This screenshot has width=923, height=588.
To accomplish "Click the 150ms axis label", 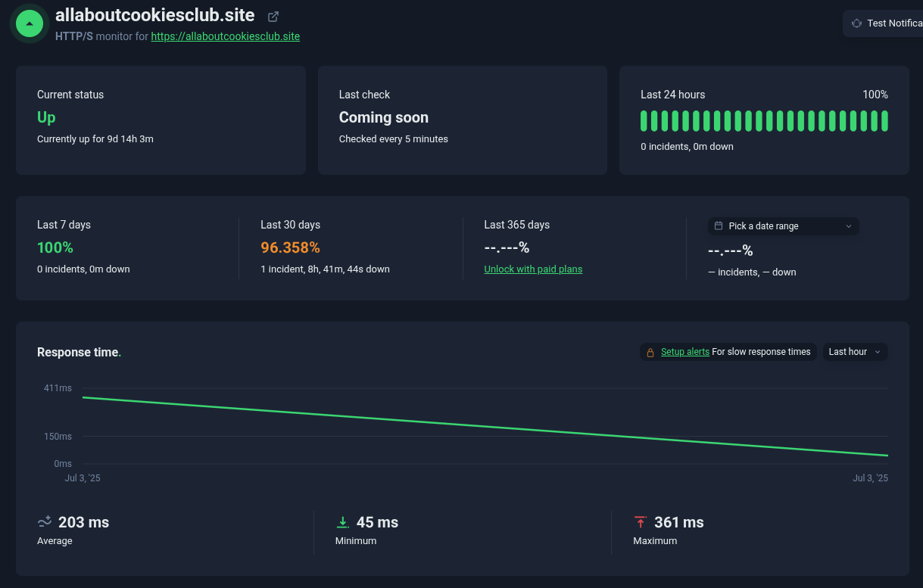I will tap(58, 437).
